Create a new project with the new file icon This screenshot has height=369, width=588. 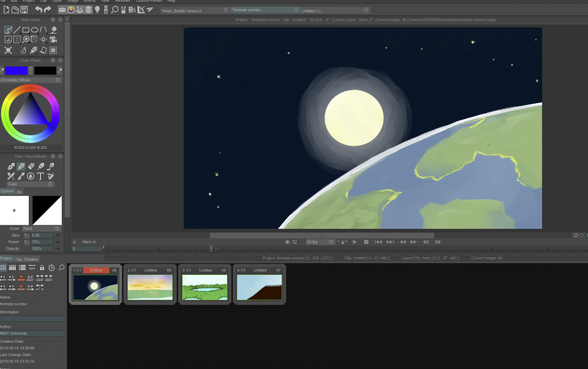6,10
